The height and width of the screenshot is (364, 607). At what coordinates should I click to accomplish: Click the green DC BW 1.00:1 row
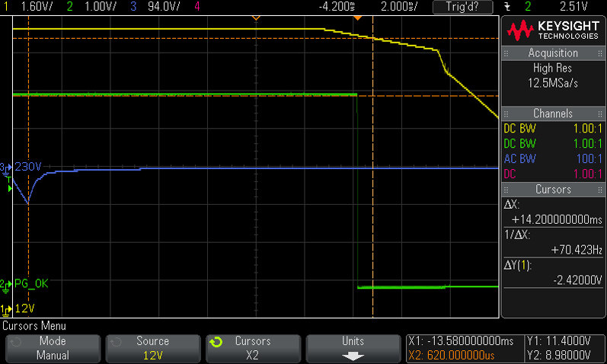553,144
